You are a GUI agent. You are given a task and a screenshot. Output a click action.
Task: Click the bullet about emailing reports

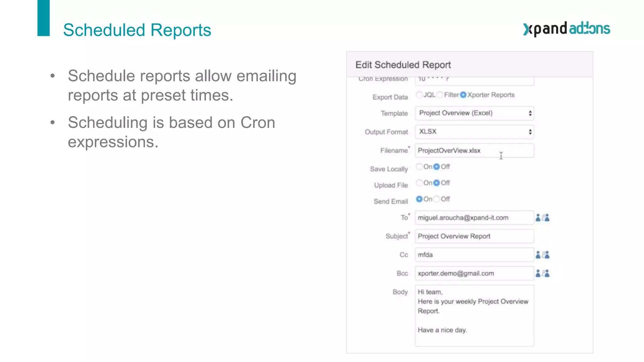click(x=182, y=85)
